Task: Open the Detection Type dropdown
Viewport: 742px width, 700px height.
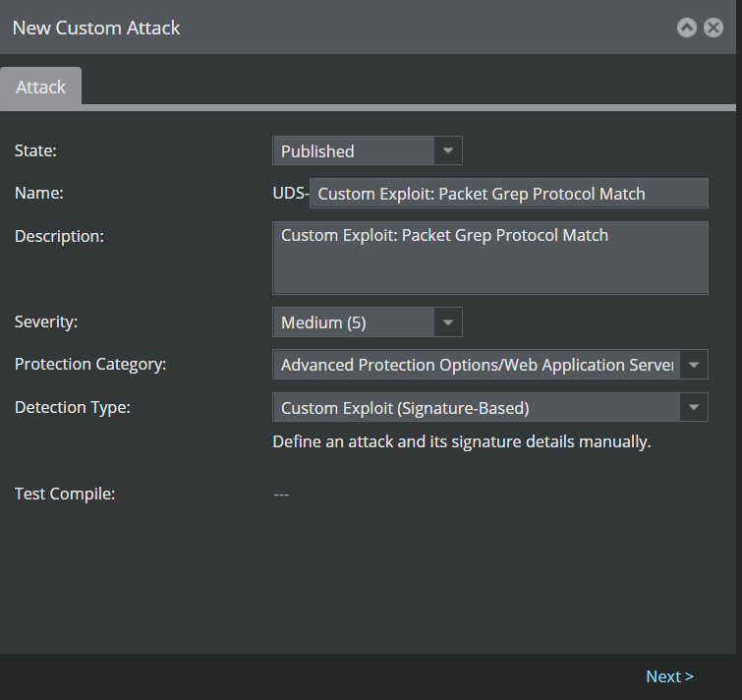Action: pos(490,407)
